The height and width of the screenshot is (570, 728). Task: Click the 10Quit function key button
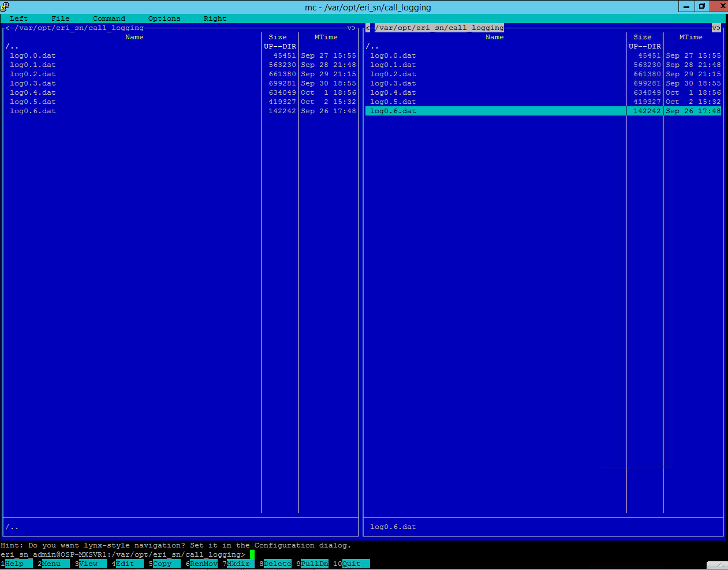[352, 564]
